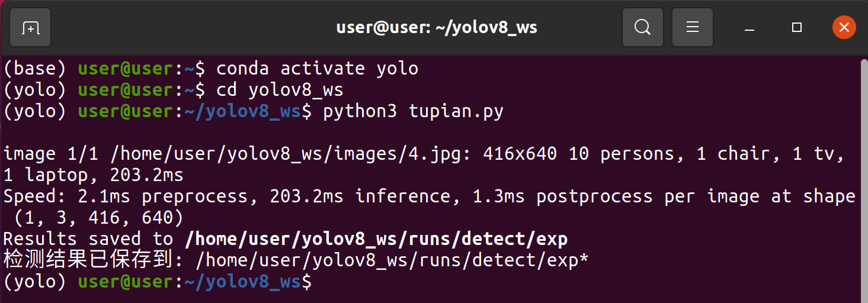Click the 'Speed: 2.1ms preprocess' text
Image resolution: width=868 pixels, height=303 pixels.
[126, 196]
